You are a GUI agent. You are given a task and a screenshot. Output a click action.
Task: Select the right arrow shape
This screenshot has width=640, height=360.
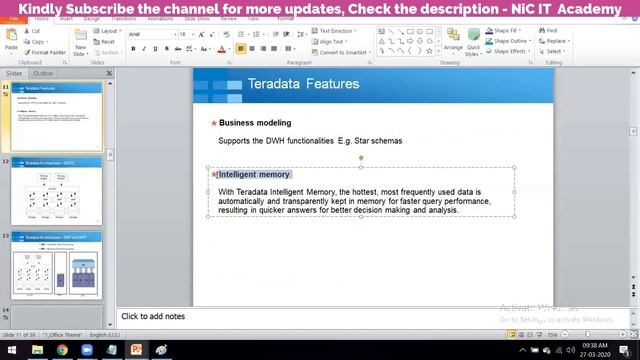[410, 41]
